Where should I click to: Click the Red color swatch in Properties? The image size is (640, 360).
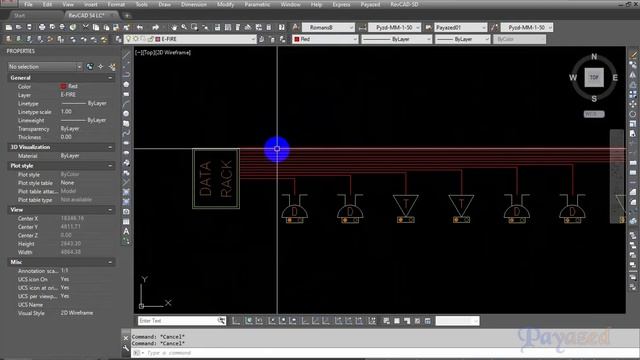click(x=63, y=86)
